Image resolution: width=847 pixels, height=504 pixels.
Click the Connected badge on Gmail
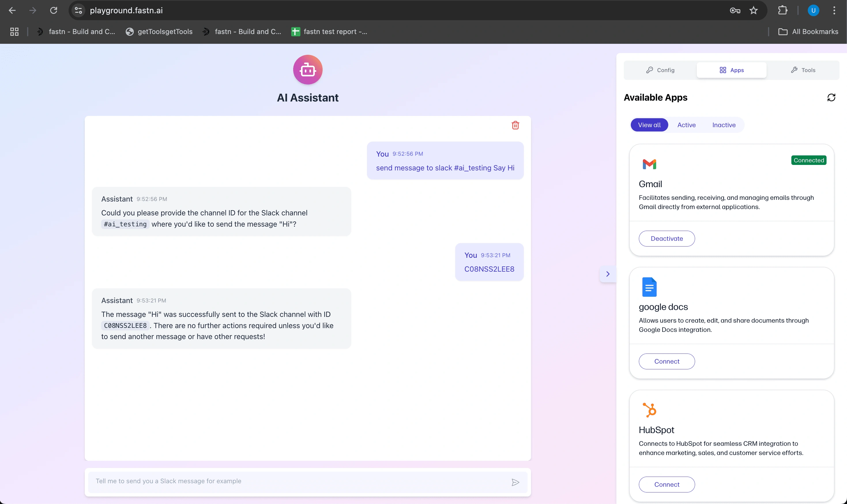(809, 160)
